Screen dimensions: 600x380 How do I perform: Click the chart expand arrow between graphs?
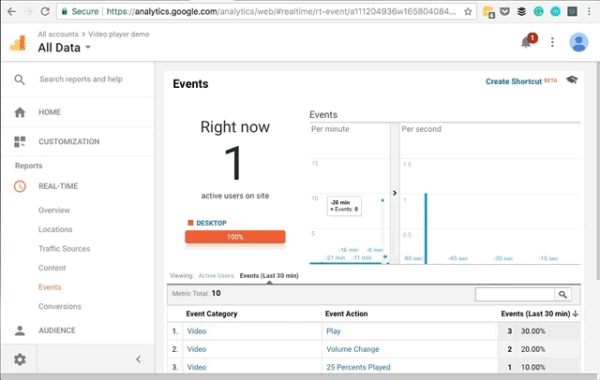point(395,193)
